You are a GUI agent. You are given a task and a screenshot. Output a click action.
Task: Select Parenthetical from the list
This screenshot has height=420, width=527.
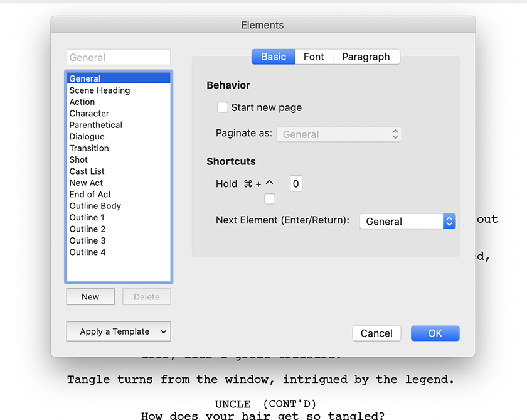click(96, 125)
